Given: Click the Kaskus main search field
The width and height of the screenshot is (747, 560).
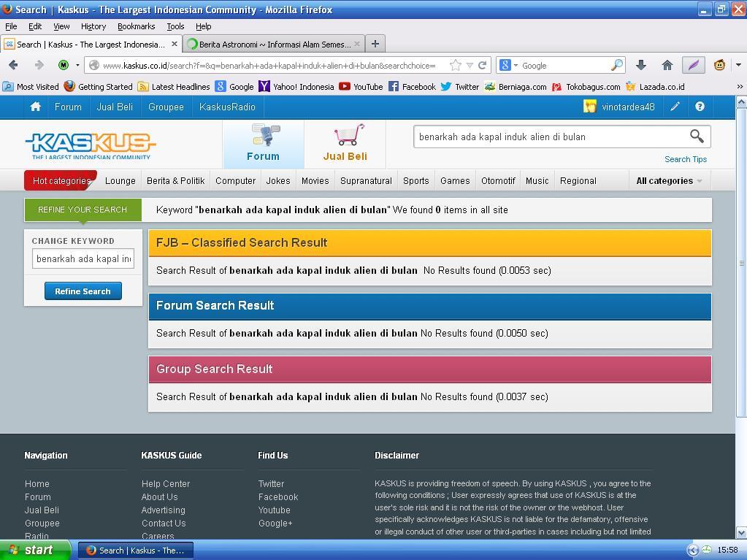Looking at the screenshot, I should click(x=551, y=137).
